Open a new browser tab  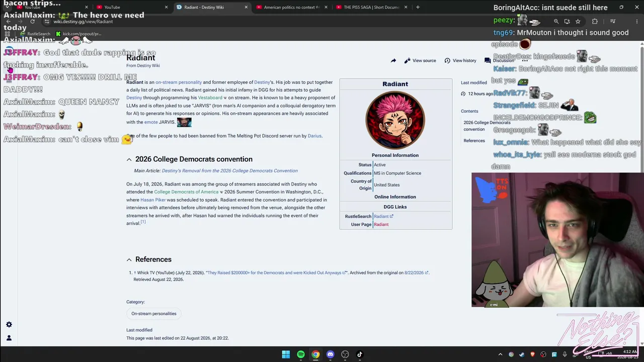(x=418, y=8)
